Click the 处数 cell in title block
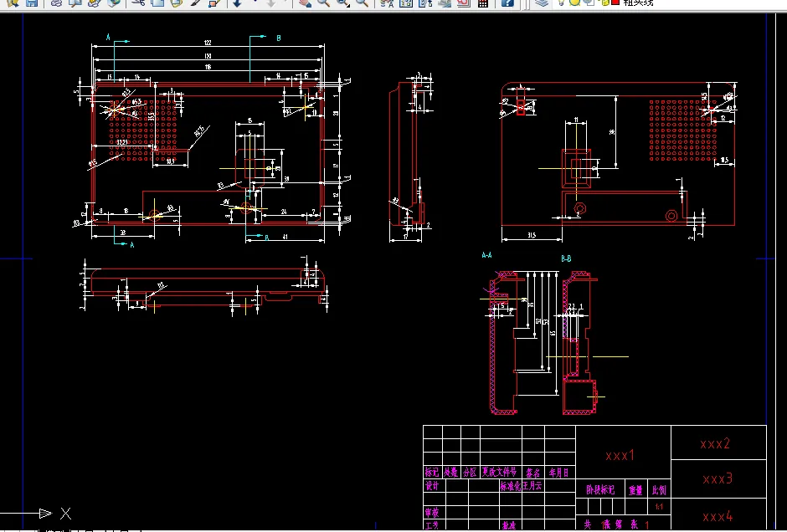787x532 pixels. (450, 473)
